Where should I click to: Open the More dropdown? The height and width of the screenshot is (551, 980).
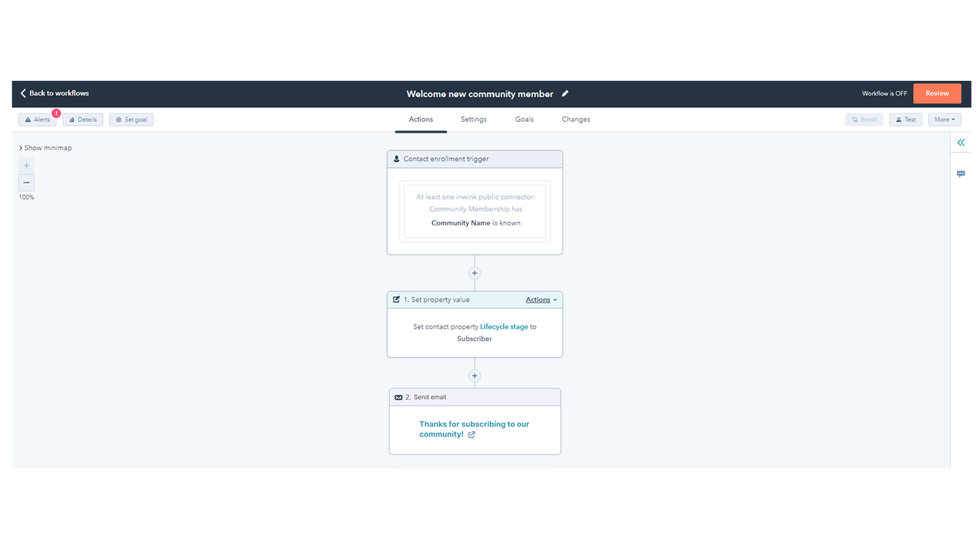coord(944,119)
